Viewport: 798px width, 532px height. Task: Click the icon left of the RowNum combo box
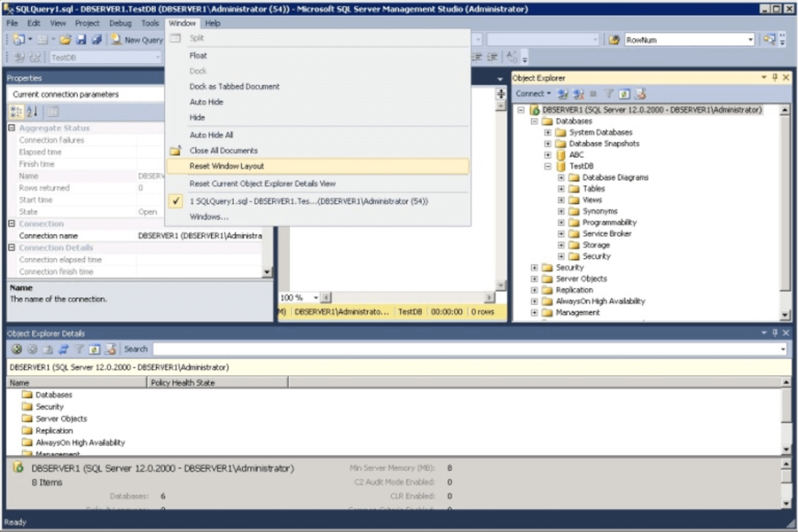[614, 40]
